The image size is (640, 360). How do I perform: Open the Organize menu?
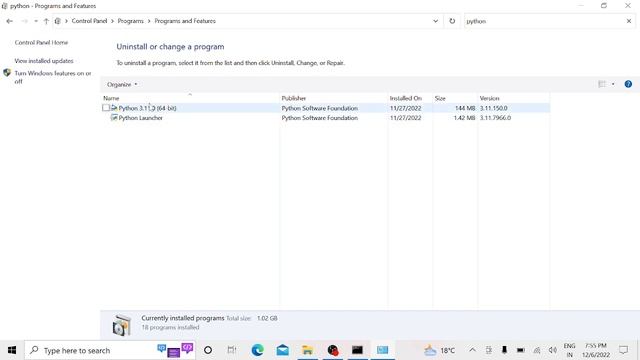pos(122,84)
